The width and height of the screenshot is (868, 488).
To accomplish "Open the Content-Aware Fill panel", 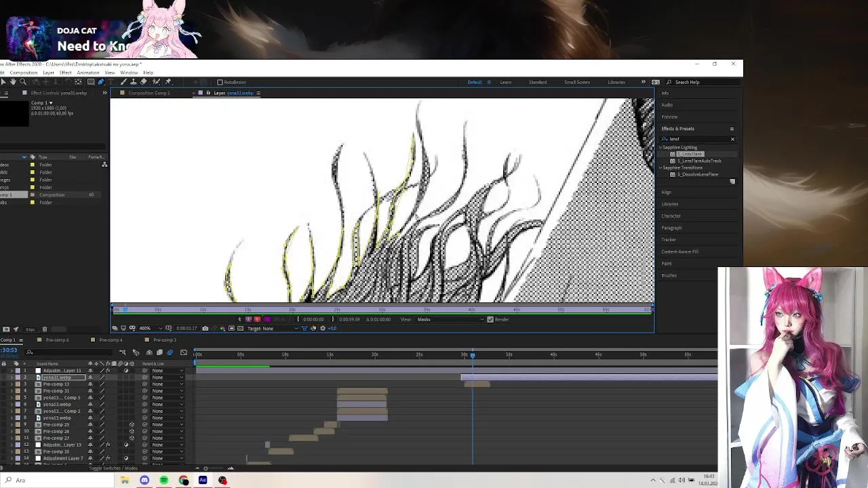I will [679, 251].
